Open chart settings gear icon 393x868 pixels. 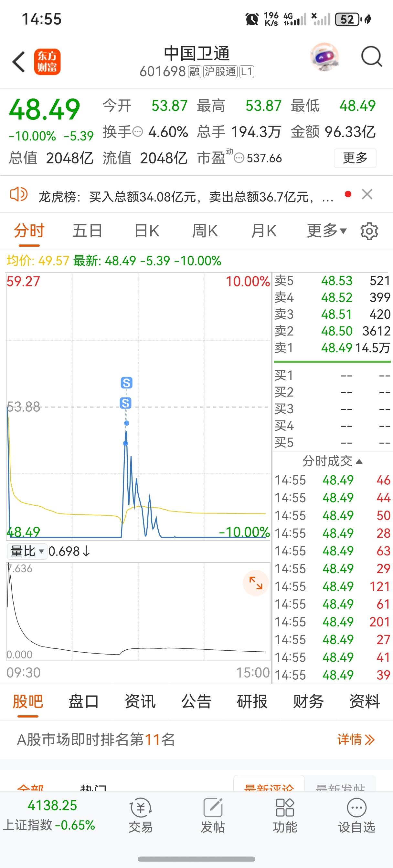pos(369,231)
